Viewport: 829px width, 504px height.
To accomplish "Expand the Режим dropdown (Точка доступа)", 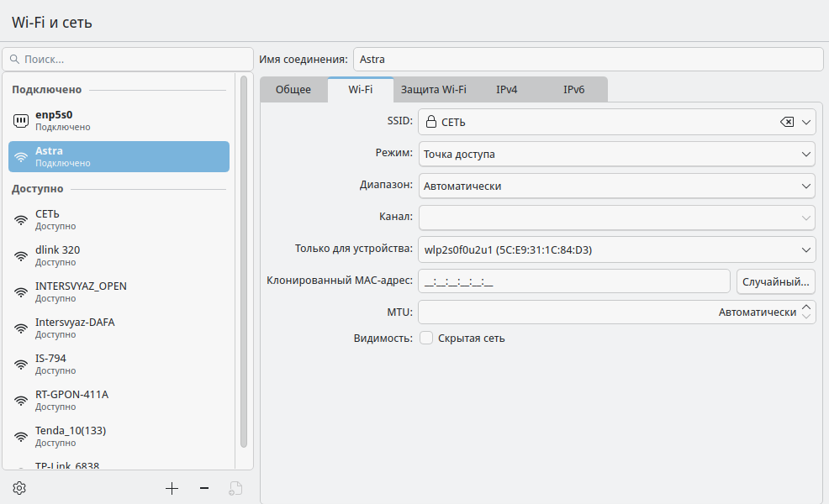I will pos(616,155).
